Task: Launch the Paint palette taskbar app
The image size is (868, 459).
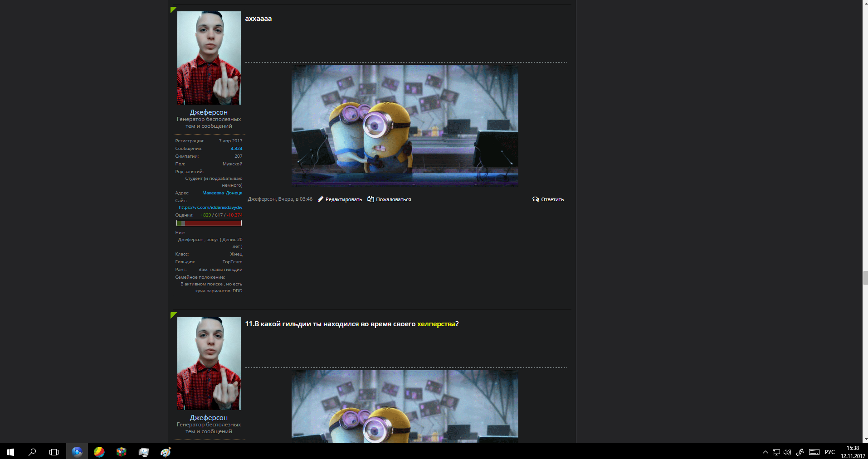Action: pos(166,452)
